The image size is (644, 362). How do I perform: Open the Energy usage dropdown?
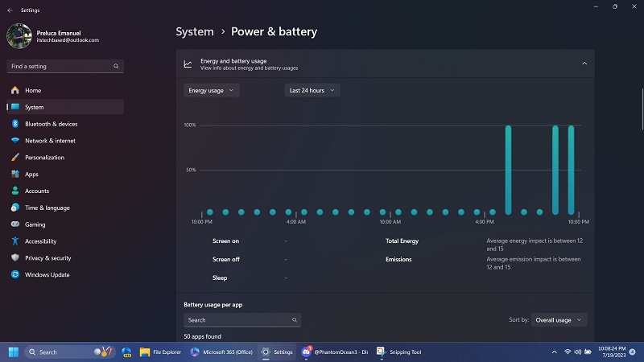(211, 90)
